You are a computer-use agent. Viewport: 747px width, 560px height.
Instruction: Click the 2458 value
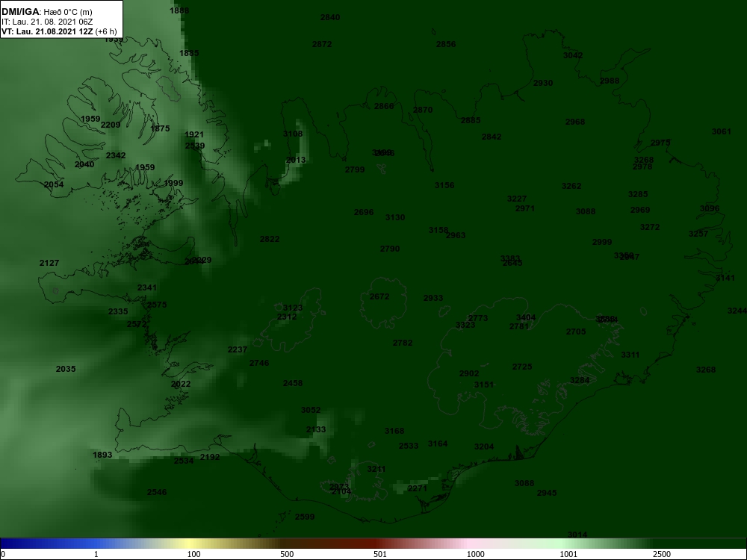293,383
